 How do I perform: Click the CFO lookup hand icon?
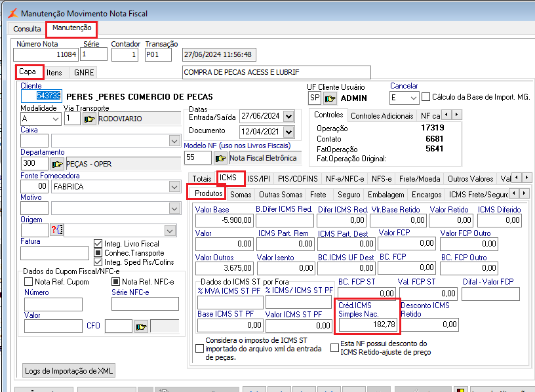(141, 326)
